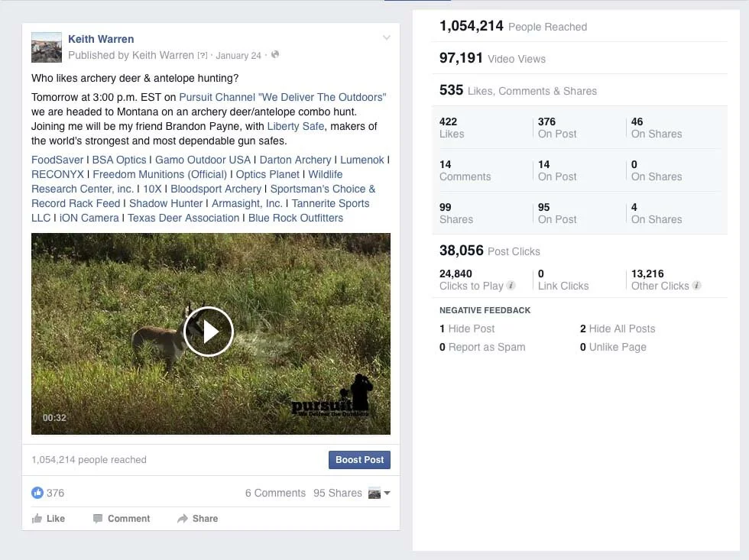Click the 0 Report as Spam entry
This screenshot has width=749, height=560.
(x=482, y=347)
